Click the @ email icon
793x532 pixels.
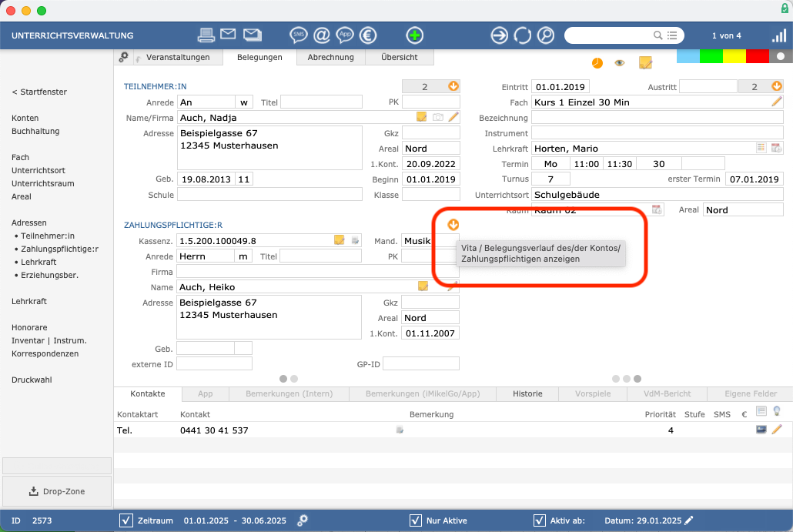pos(322,35)
